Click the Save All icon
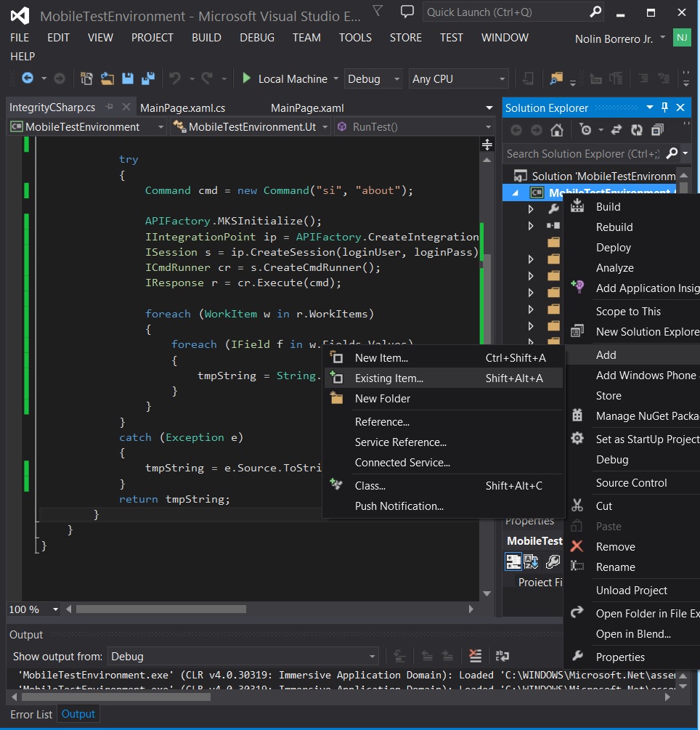The width and height of the screenshot is (700, 730). pos(148,78)
